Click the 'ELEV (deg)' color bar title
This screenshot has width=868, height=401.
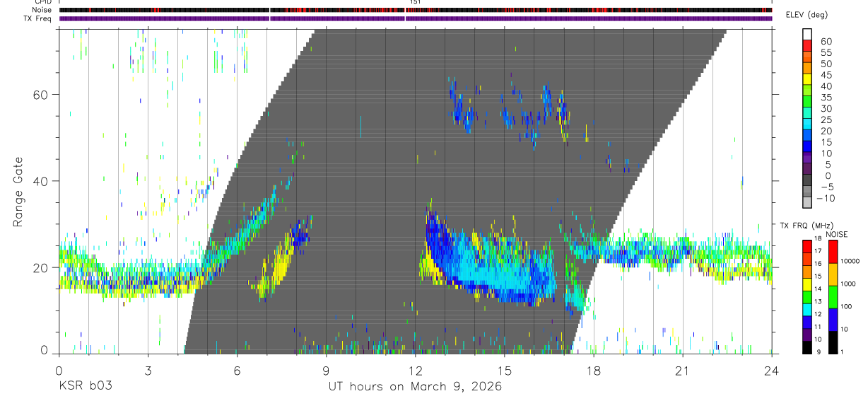click(x=807, y=14)
